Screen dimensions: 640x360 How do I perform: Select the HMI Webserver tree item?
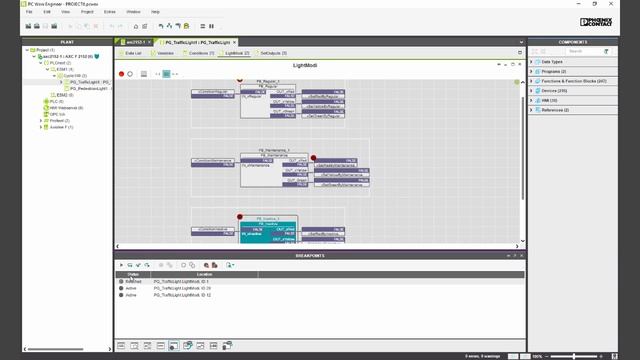click(x=63, y=108)
